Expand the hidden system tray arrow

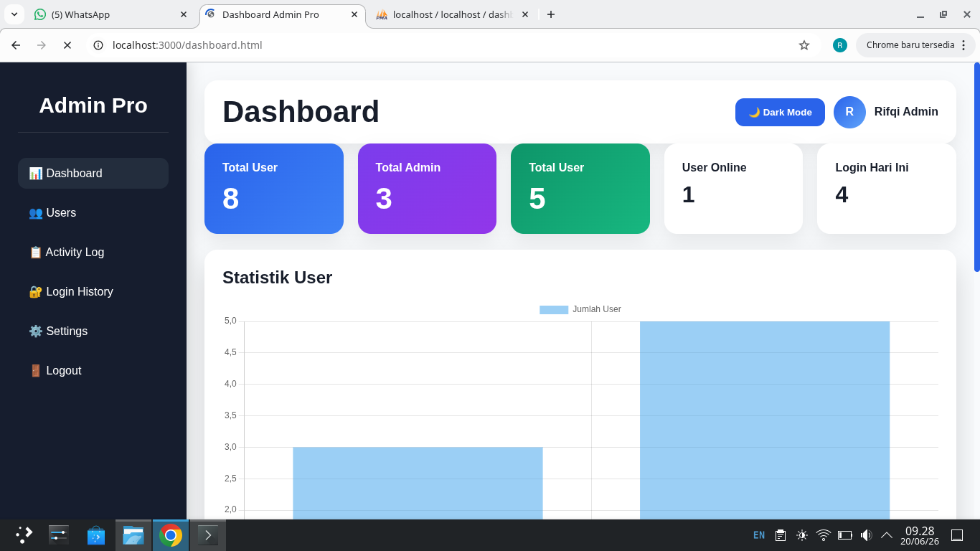tap(887, 535)
